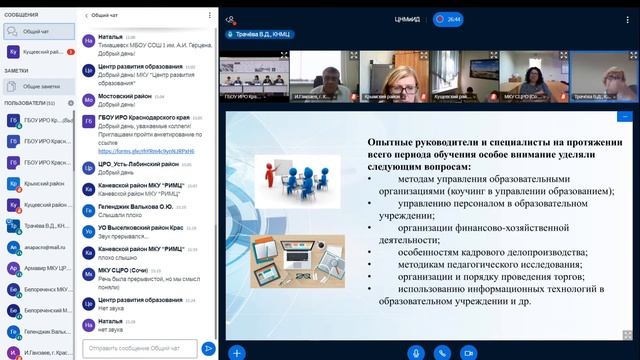Select Армавир МКУ ЦР user
The image size is (640, 360).
(39, 269)
